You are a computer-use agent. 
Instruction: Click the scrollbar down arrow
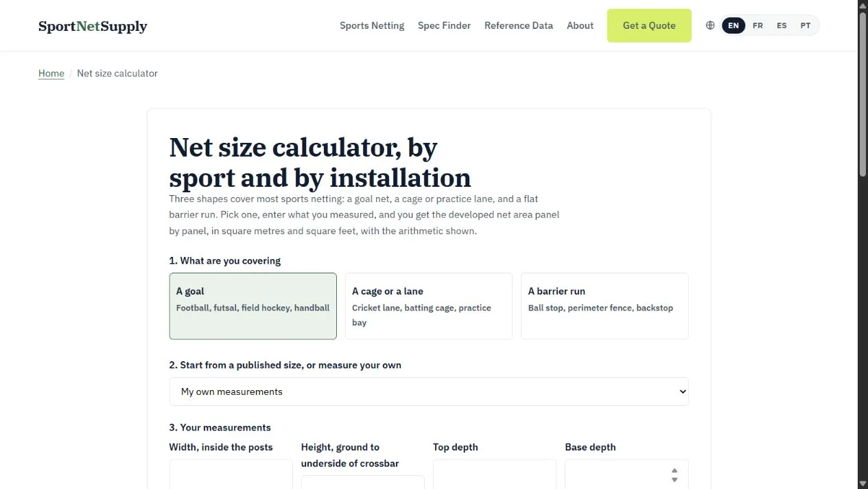click(863, 484)
